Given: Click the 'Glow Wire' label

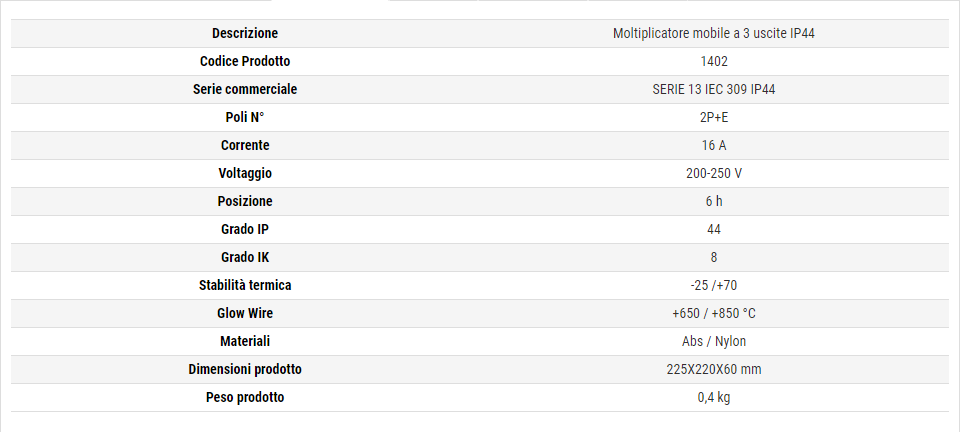Looking at the screenshot, I should (x=245, y=314).
